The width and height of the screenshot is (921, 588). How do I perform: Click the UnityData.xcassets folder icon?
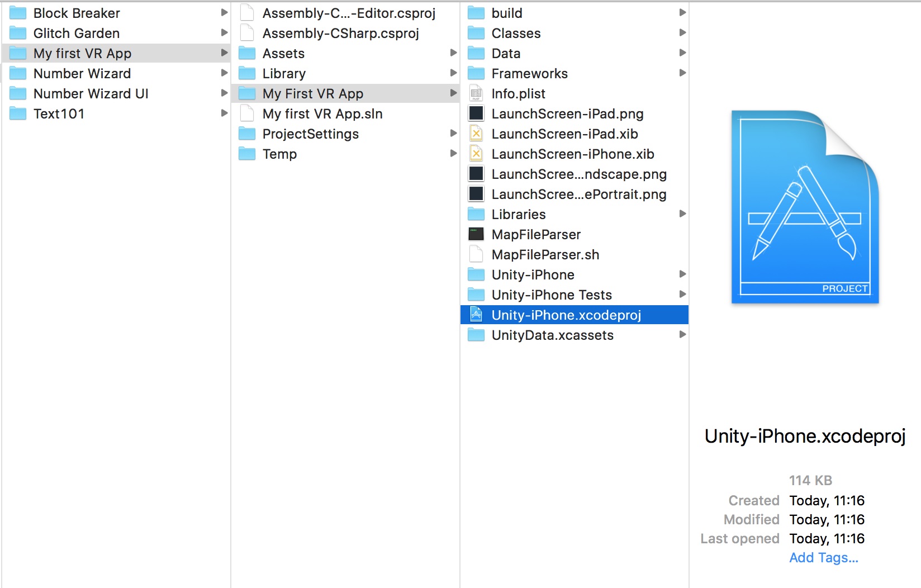coord(476,335)
